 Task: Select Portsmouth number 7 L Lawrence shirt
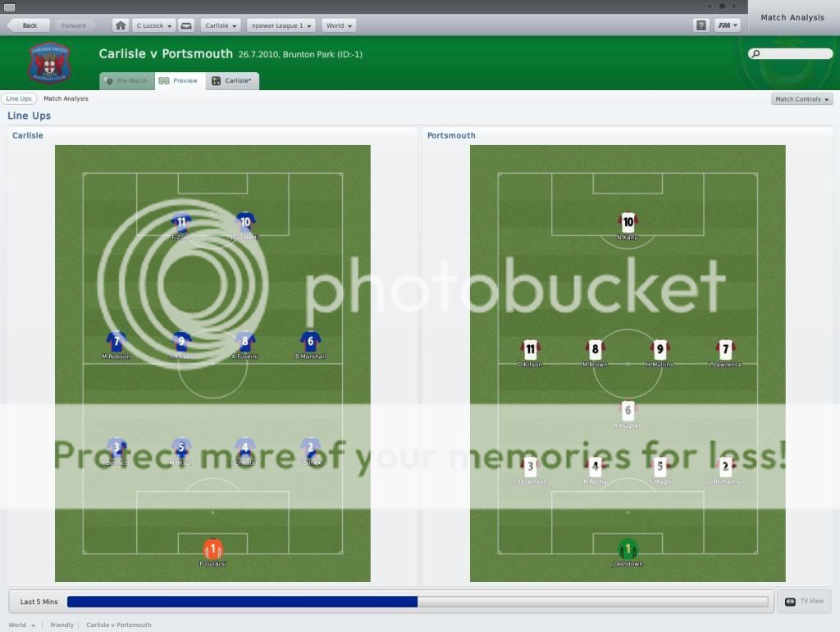(x=725, y=349)
